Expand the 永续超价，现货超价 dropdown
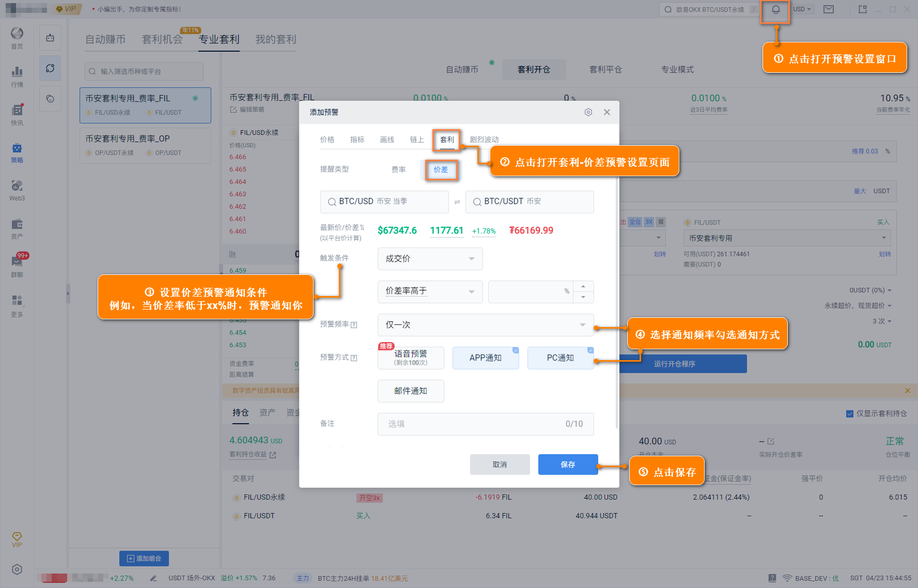Image resolution: width=918 pixels, height=588 pixels. pyautogui.click(x=858, y=306)
